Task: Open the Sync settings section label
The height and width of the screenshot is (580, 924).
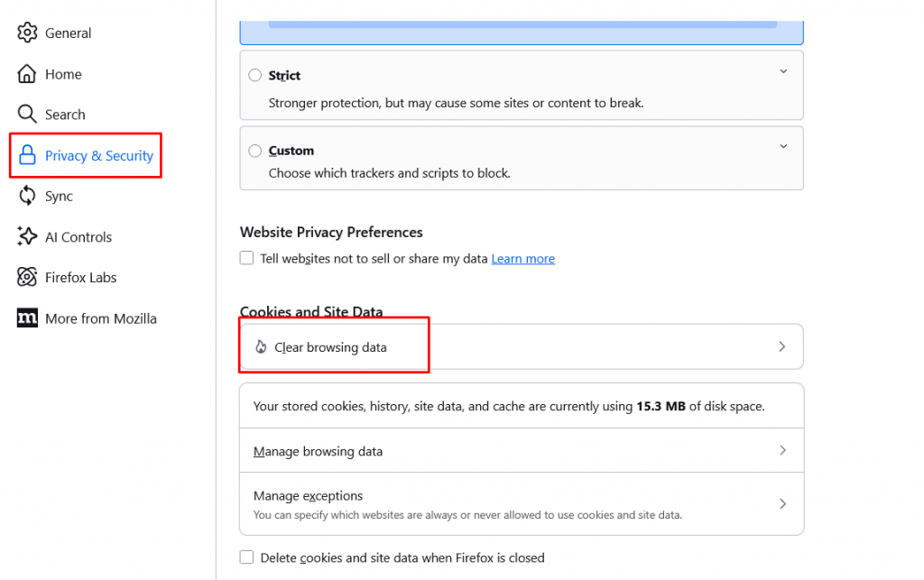Action: (x=59, y=196)
